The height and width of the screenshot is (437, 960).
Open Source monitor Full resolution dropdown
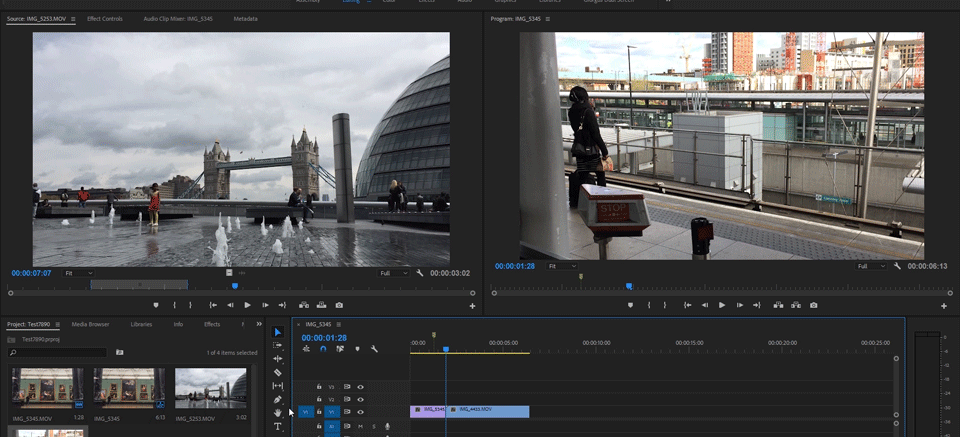[392, 273]
